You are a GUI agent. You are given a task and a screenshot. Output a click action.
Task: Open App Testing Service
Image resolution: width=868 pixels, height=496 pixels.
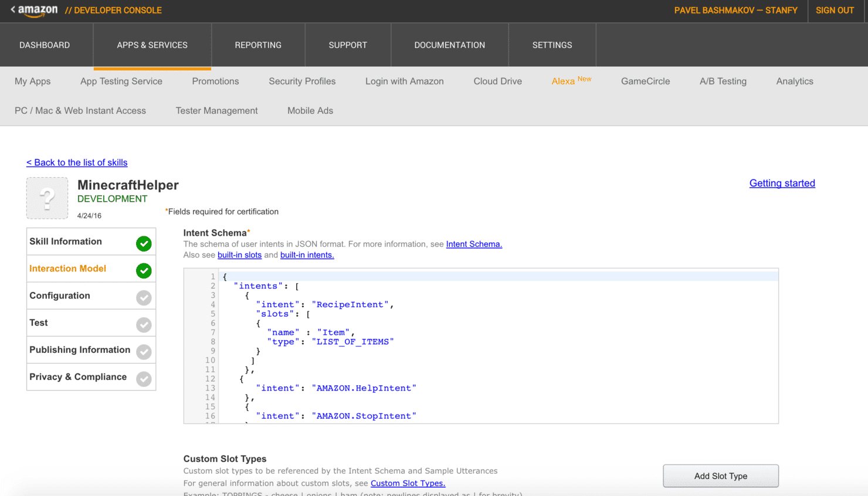(121, 81)
